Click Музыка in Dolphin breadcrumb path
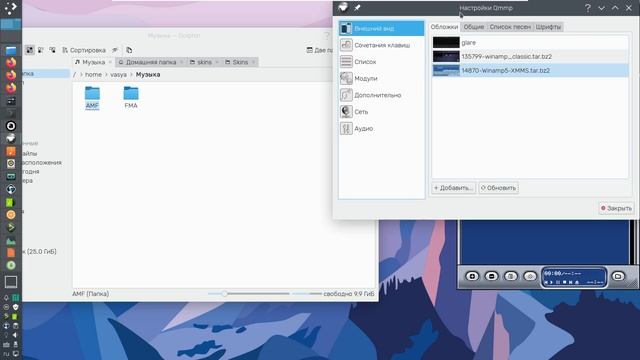The image size is (640, 360). click(x=148, y=75)
